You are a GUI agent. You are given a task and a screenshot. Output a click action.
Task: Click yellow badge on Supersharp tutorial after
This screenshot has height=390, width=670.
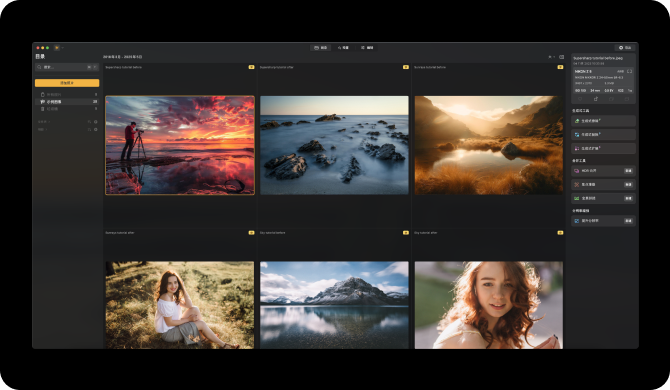tap(406, 67)
